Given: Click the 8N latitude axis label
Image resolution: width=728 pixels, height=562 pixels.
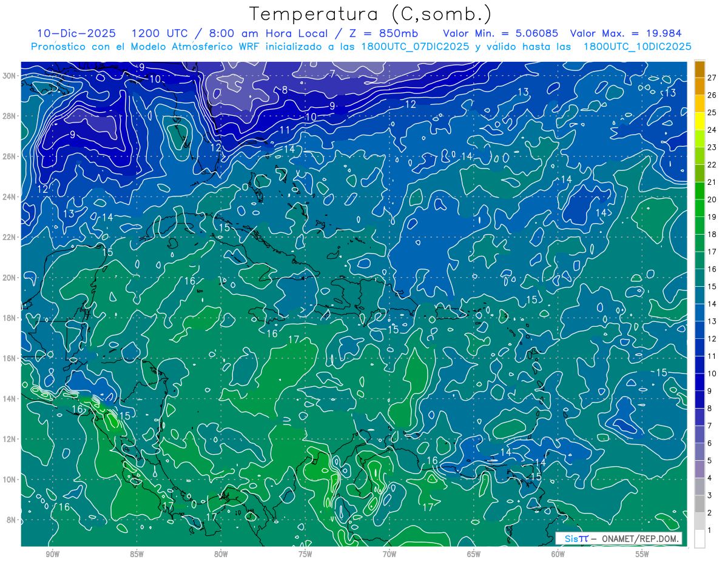Looking at the screenshot, I should tap(12, 520).
